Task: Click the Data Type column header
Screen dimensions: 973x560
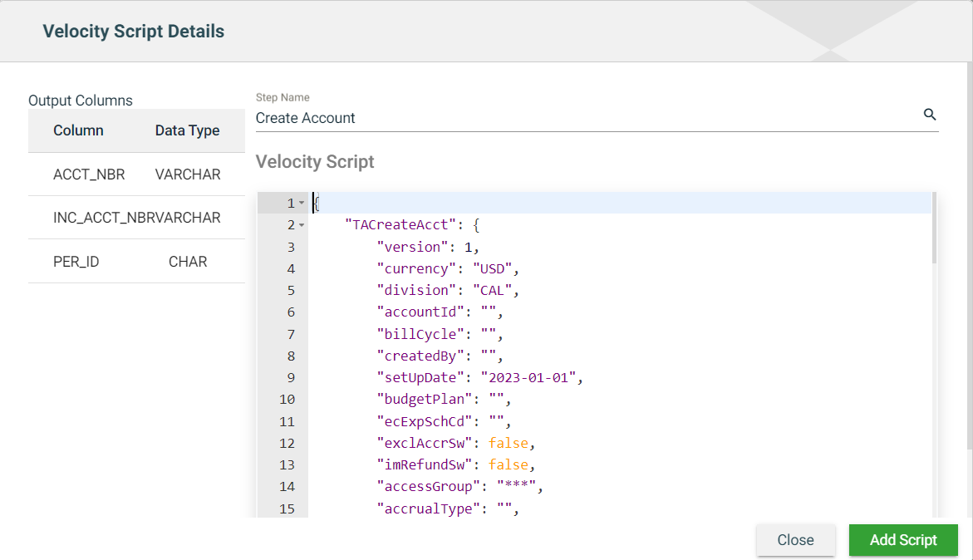Action: click(187, 130)
